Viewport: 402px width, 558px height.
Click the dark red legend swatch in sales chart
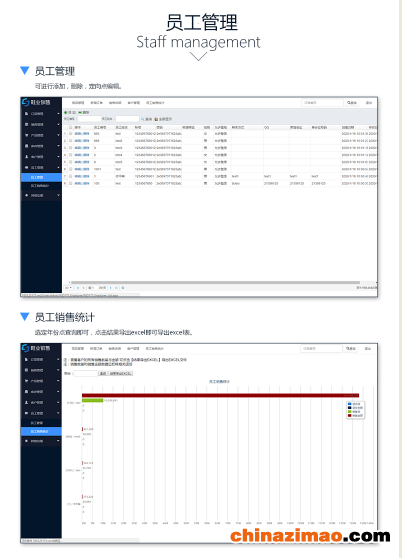349,415
